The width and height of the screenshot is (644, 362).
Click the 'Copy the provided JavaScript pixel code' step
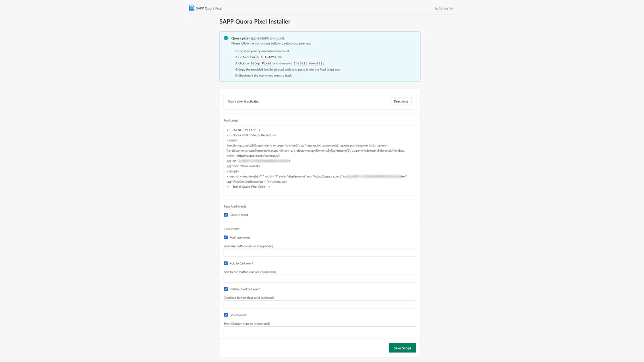tap(289, 70)
